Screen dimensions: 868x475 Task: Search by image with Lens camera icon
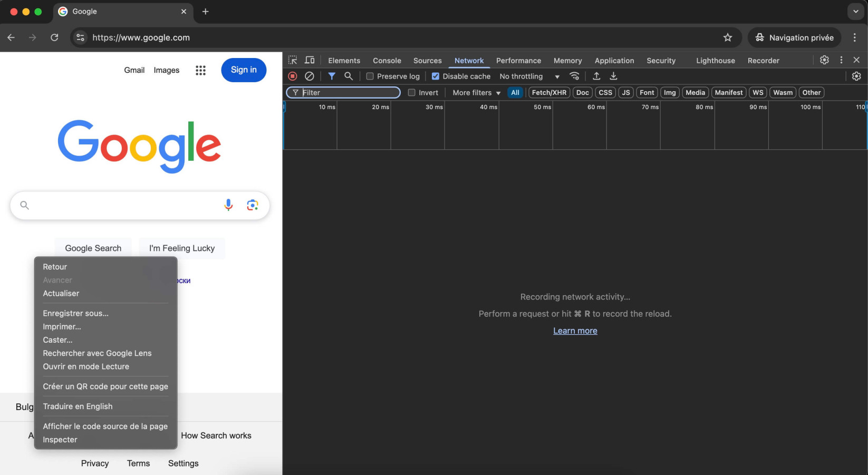pyautogui.click(x=253, y=205)
